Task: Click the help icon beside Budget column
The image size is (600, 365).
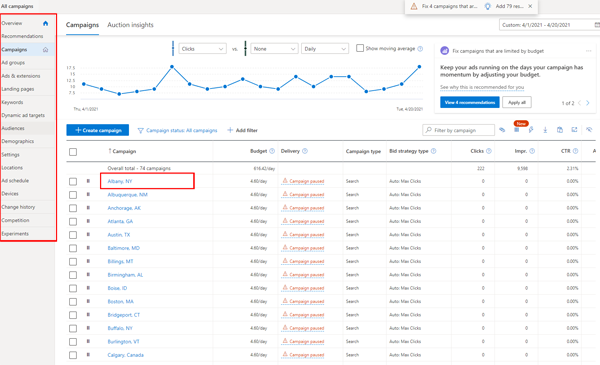Action: 272,151
